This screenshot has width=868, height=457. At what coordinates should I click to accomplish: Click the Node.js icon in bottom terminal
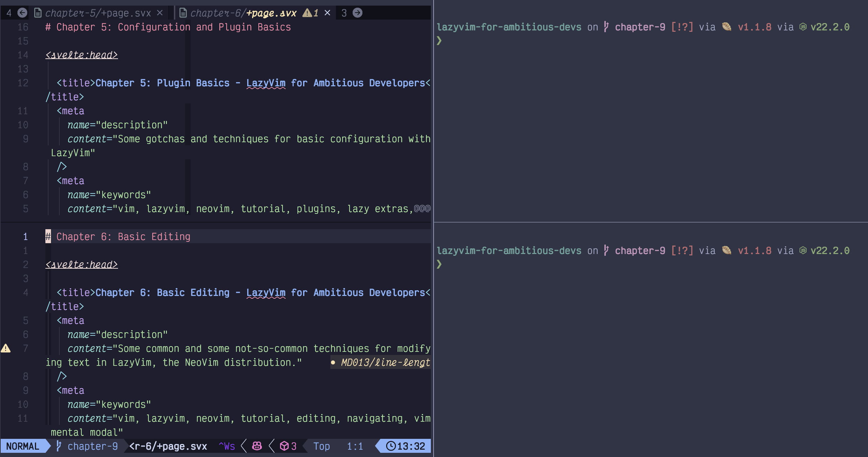(803, 251)
